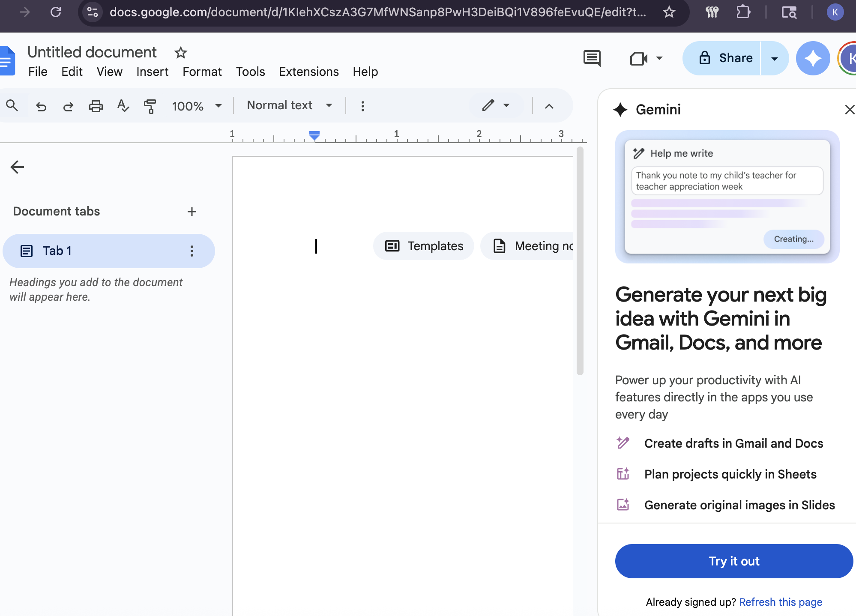
Task: Click the redo arrow in toolbar
Action: tap(68, 106)
